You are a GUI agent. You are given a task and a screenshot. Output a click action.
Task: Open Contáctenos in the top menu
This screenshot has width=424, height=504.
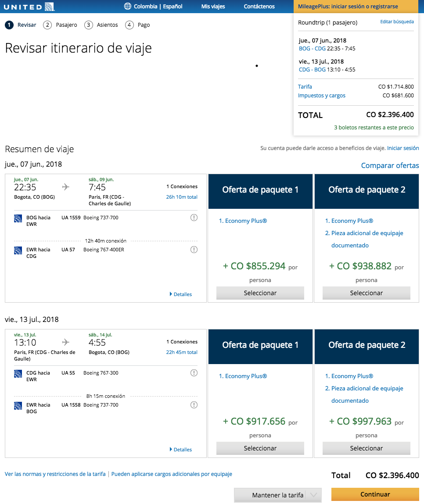pos(259,7)
